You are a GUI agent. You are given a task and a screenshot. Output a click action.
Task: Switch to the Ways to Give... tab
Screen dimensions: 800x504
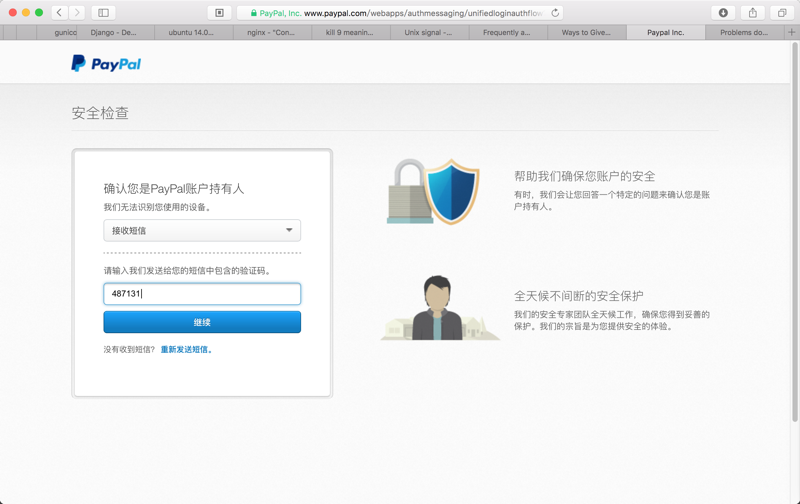tap(587, 32)
